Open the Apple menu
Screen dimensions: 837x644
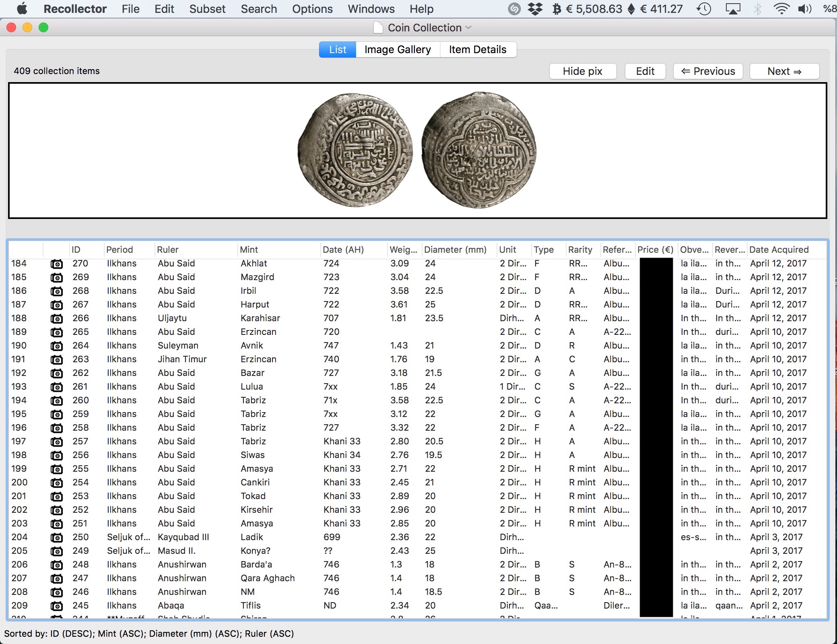22,8
